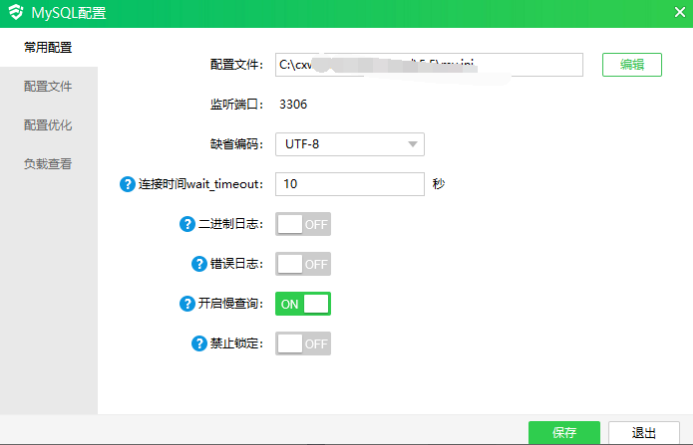Click the 编辑 button
This screenshot has height=445, width=693.
click(x=632, y=65)
